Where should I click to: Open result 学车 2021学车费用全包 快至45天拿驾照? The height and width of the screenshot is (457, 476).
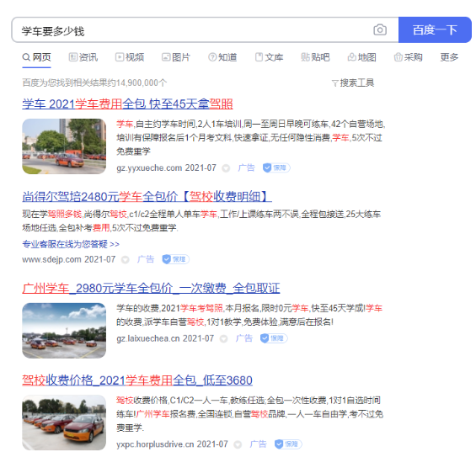point(127,104)
